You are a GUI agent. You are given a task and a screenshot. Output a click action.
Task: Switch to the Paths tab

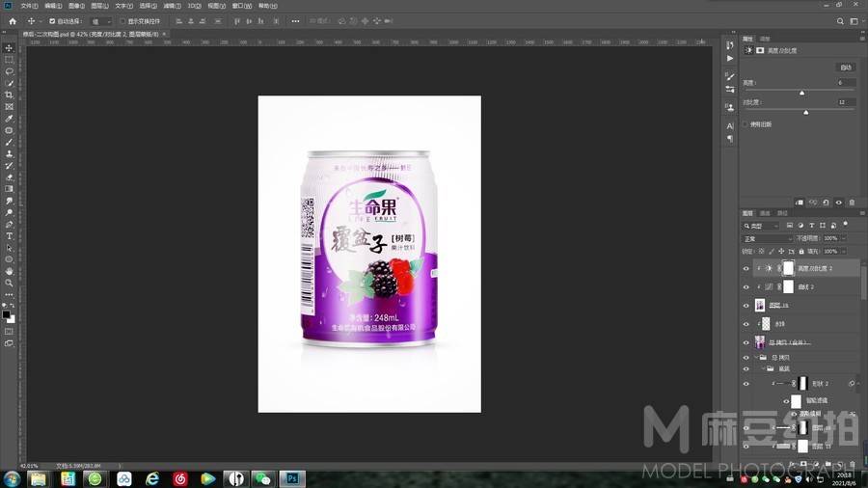click(x=782, y=213)
